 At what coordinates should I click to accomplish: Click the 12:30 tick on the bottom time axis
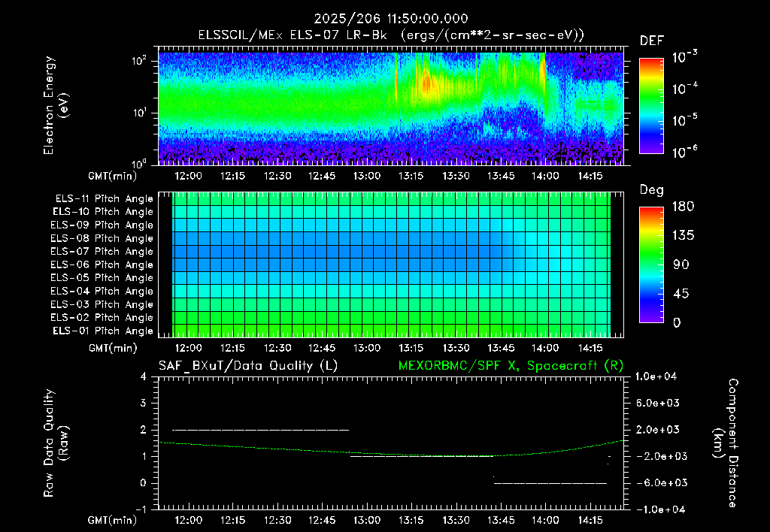click(277, 520)
